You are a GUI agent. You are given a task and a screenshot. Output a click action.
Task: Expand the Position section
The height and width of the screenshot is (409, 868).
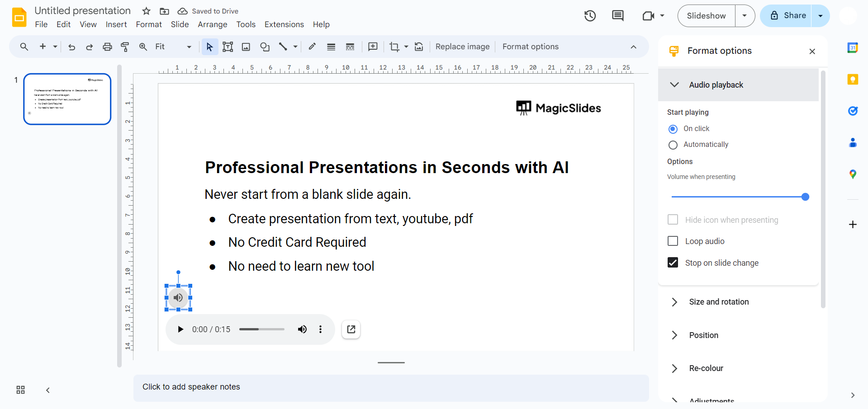click(703, 335)
